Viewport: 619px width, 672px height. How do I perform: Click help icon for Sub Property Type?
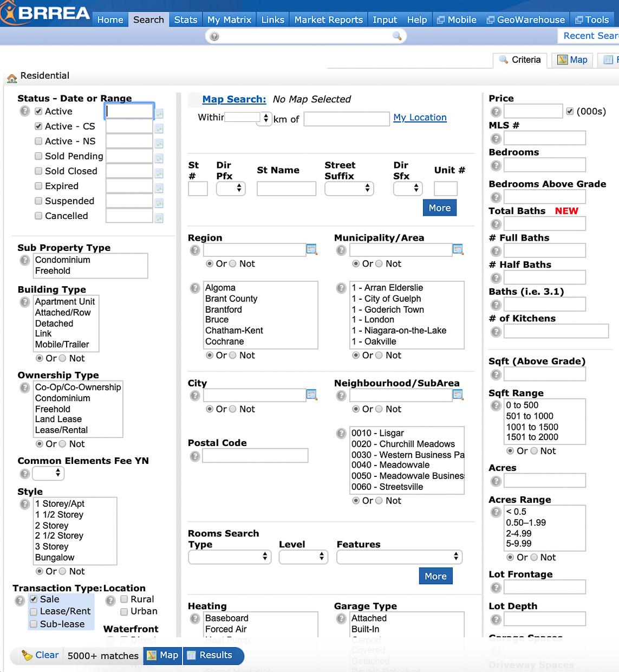point(25,261)
